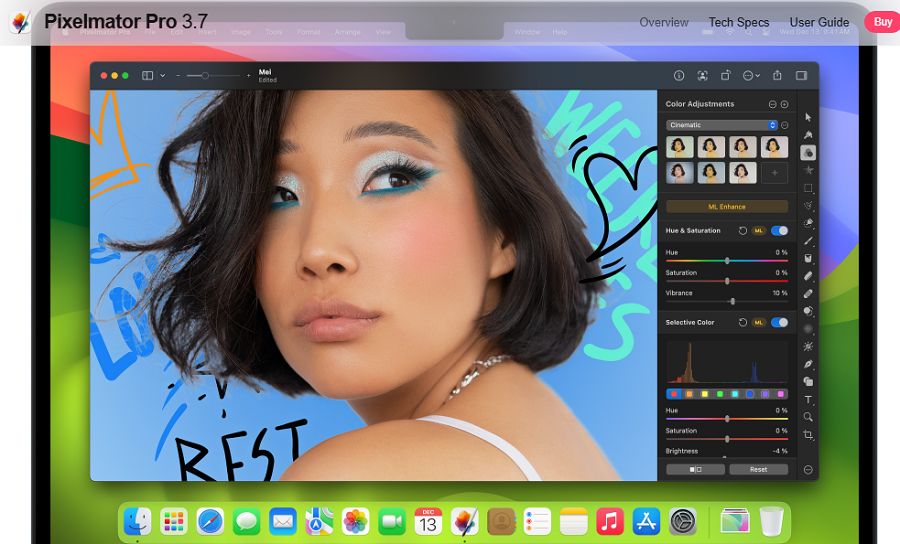Open Music app in the Dock

[x=610, y=522]
